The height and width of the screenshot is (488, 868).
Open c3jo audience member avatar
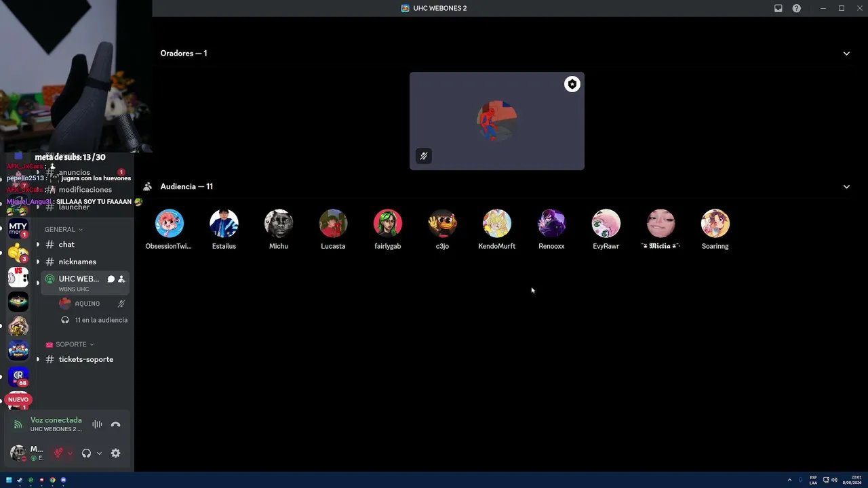pos(442,223)
